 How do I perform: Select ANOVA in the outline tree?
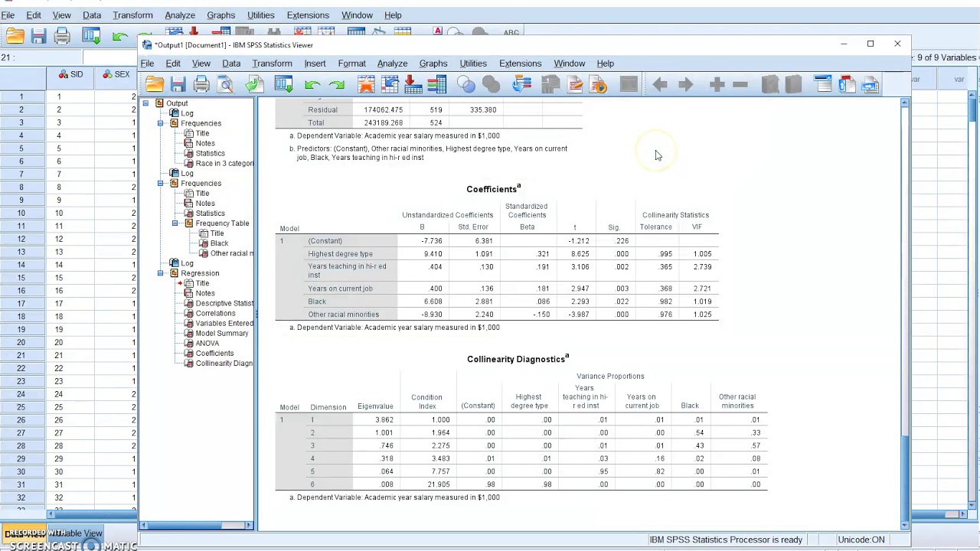pyautogui.click(x=207, y=344)
